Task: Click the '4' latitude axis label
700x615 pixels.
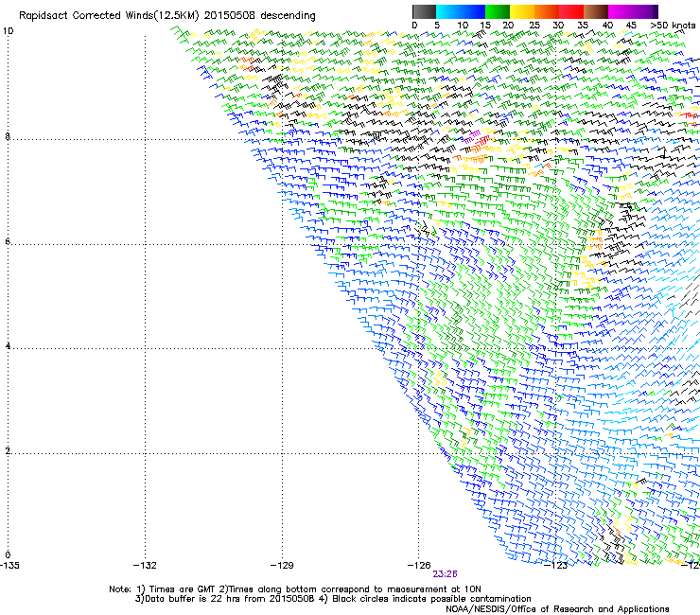Action: click(8, 346)
